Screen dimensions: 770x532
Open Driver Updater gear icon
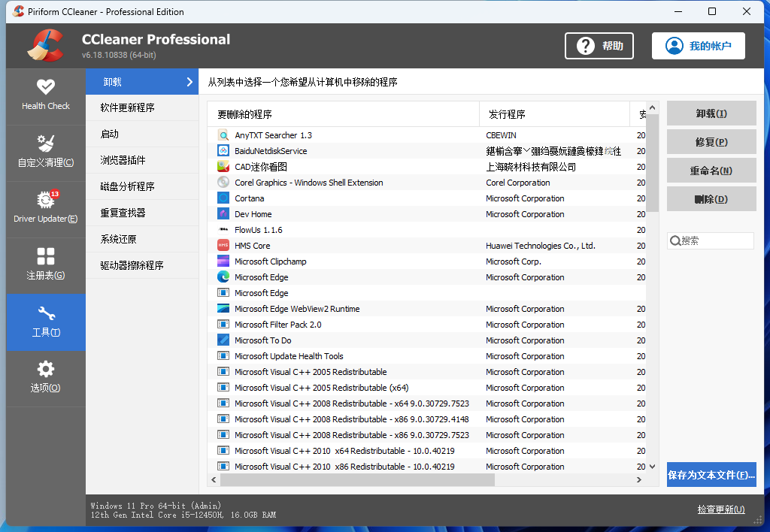pos(46,200)
